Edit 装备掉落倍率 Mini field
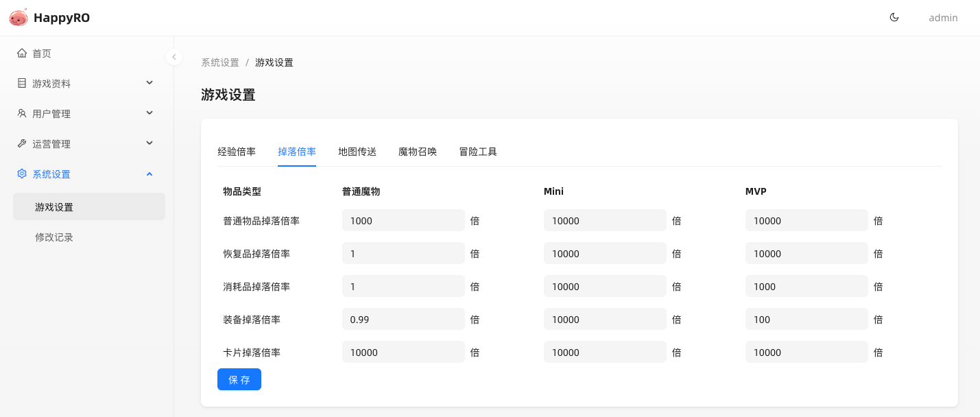Viewport: 980px width, 417px height. tap(605, 319)
